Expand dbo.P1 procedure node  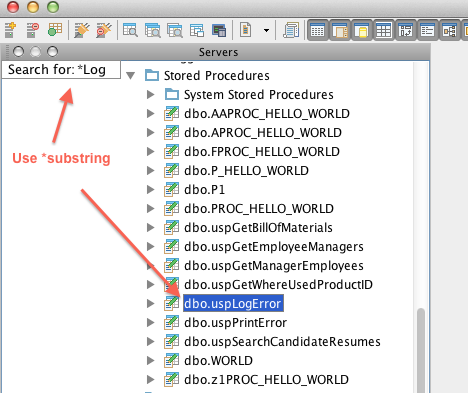coord(151,190)
